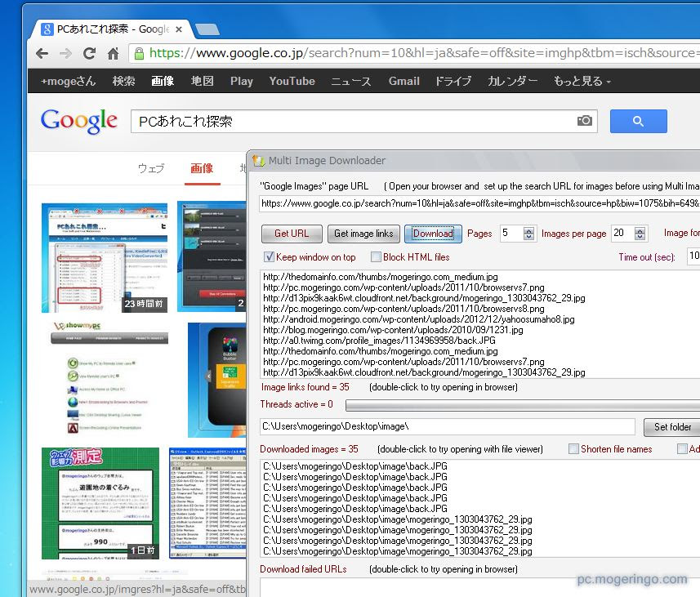Open the dark video converter thumbnail
Screen dimensions: 700x597
pyautogui.click(x=212, y=256)
